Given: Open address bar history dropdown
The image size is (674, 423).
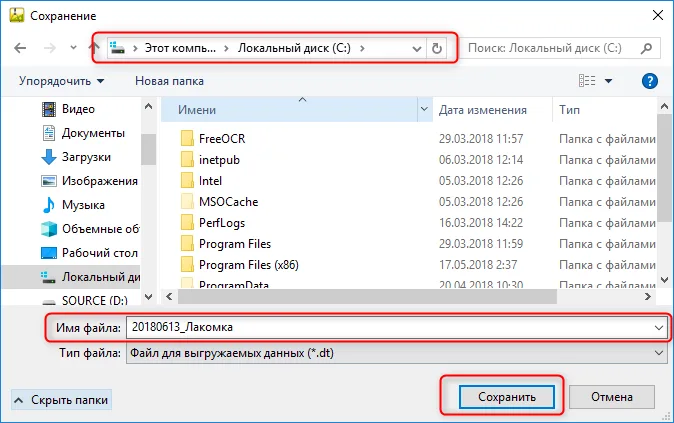Looking at the screenshot, I should point(417,49).
